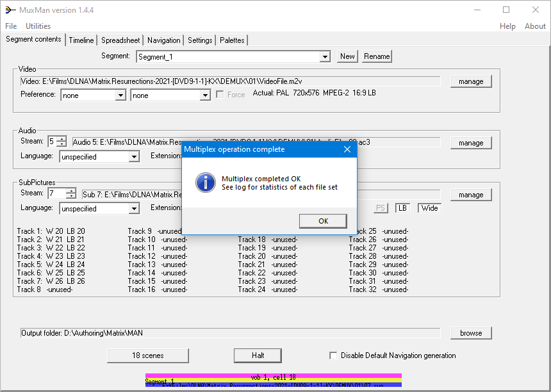Toggle the Force checkbox
This screenshot has width=551, height=392.
[x=220, y=95]
